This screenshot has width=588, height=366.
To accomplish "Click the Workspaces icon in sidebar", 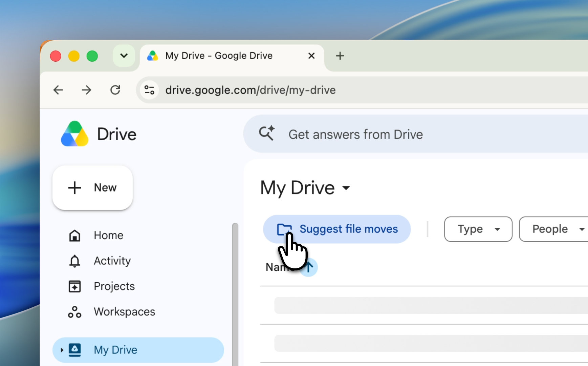I will point(74,312).
